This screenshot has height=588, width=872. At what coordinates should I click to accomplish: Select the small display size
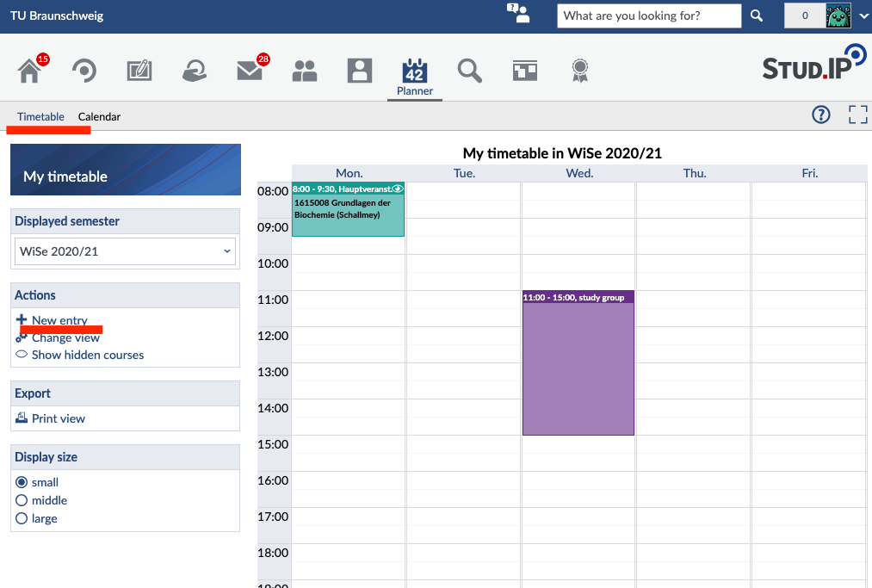(22, 482)
